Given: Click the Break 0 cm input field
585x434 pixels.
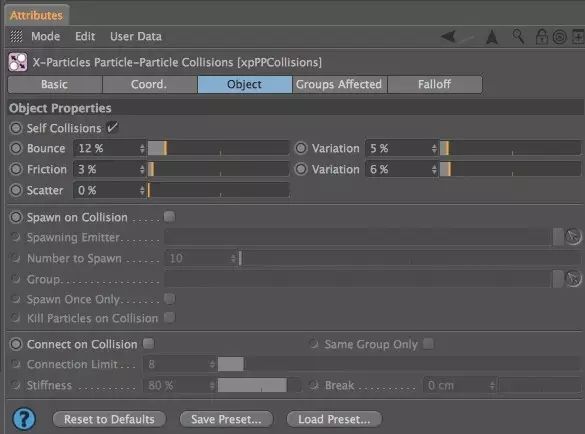Looking at the screenshot, I should 456,385.
